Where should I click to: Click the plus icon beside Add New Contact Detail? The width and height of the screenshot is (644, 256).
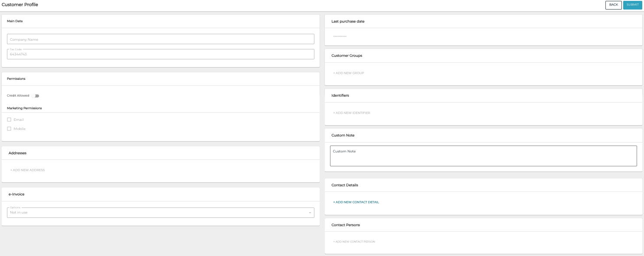coord(333,201)
